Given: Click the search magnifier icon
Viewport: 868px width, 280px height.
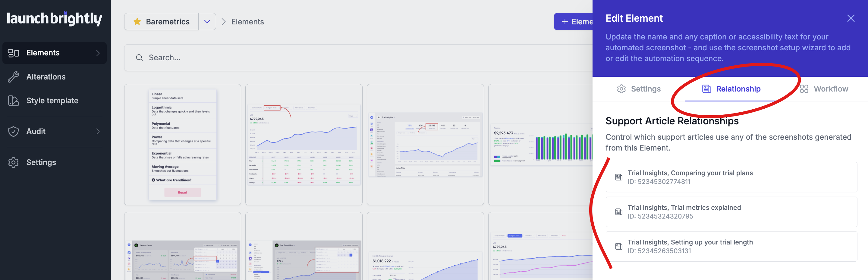Looking at the screenshot, I should (x=139, y=58).
